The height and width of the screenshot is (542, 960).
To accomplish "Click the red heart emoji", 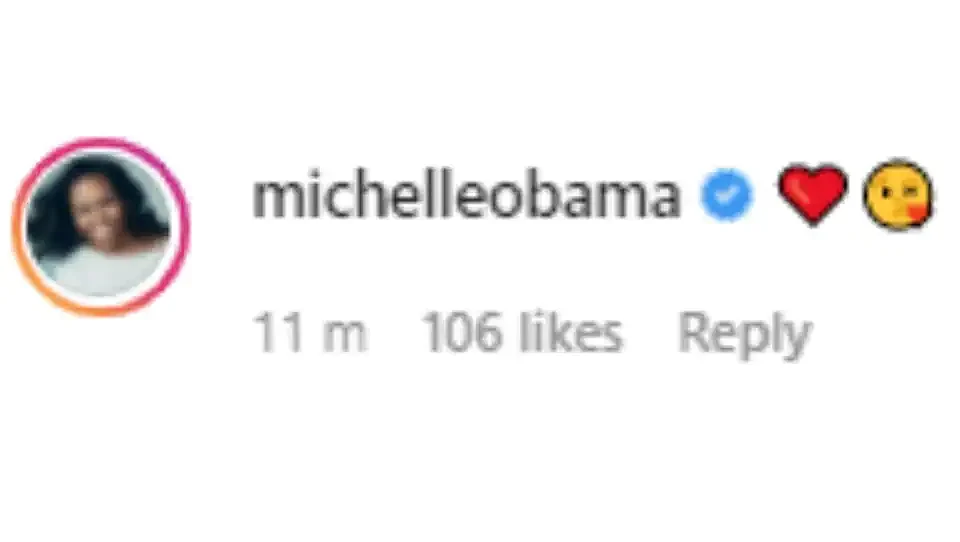I will click(812, 194).
